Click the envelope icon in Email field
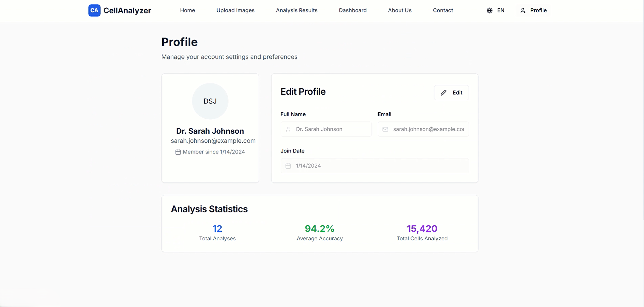The image size is (644, 307). [x=385, y=129]
